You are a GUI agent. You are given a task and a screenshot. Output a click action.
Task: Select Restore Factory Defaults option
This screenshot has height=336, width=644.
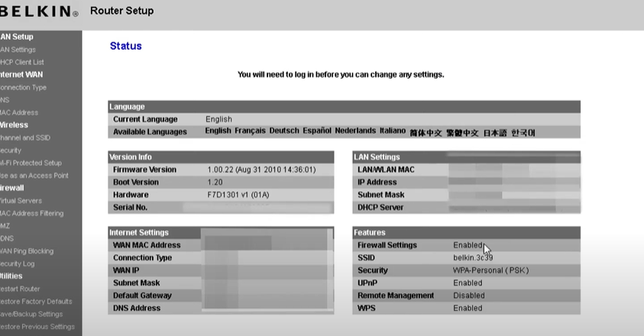(36, 301)
